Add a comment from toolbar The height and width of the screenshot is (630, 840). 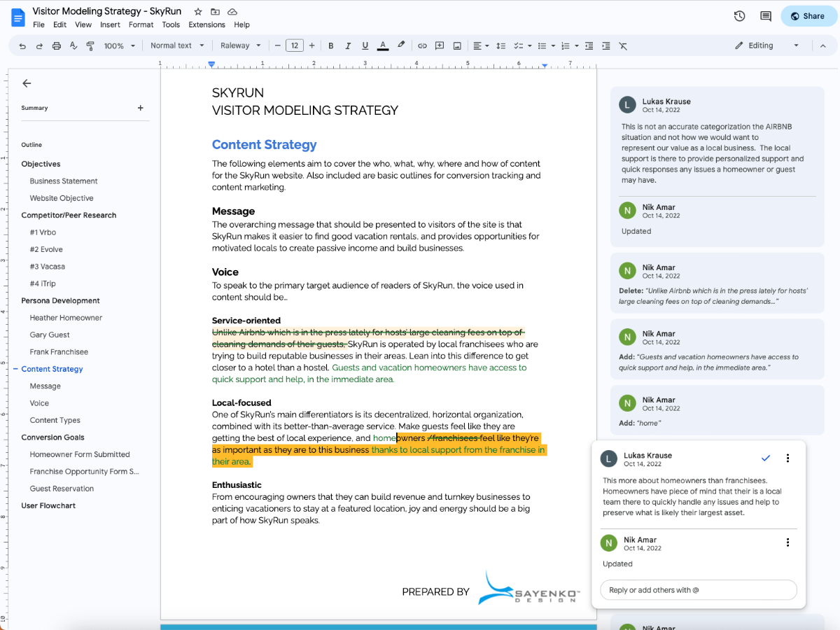pos(440,45)
